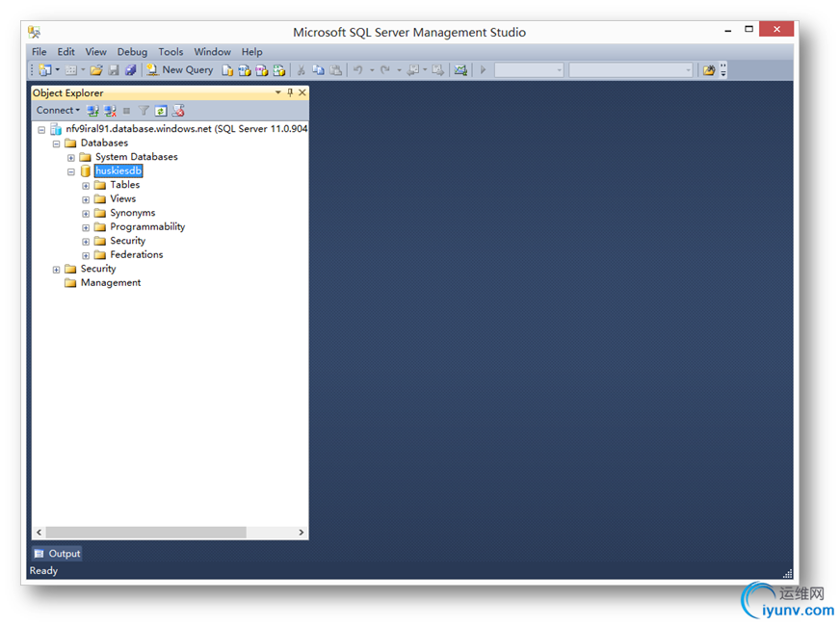The image size is (840, 626).
Task: Click the Copy icon in toolbar
Action: 318,70
